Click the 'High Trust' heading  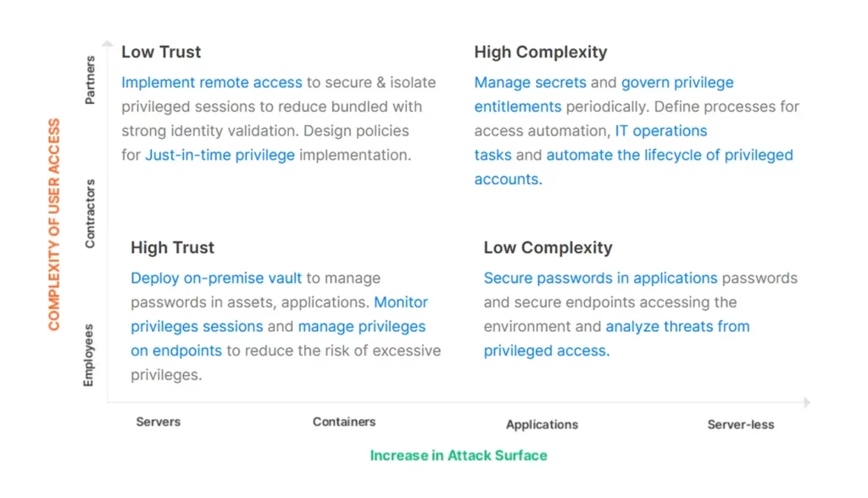[x=172, y=247]
